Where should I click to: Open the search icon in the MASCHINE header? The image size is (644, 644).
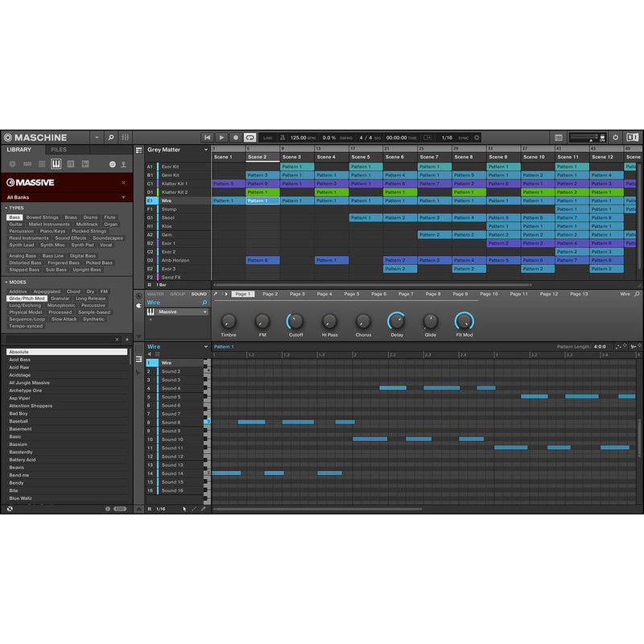[112, 137]
